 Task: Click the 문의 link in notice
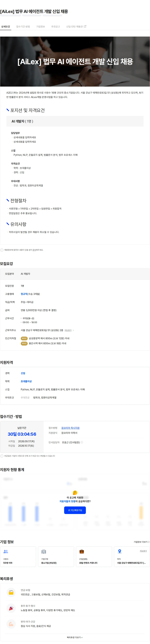[x=34, y=250]
